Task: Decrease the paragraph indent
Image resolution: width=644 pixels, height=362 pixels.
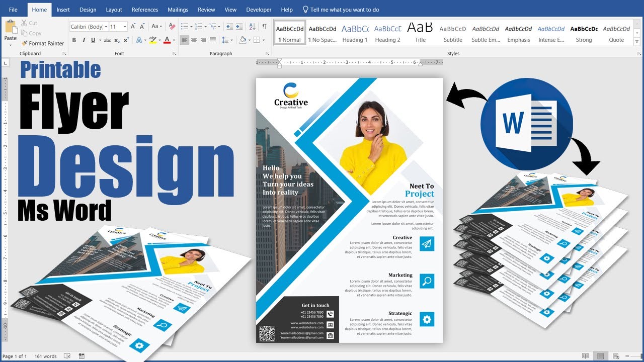Action: click(x=230, y=27)
